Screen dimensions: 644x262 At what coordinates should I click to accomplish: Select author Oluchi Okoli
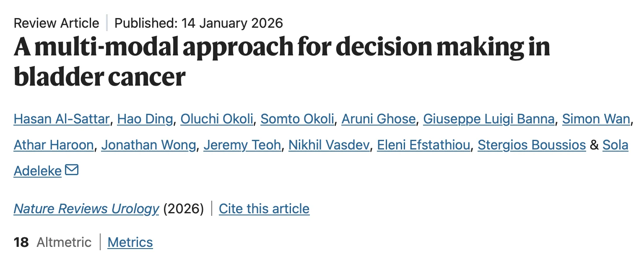pyautogui.click(x=217, y=119)
